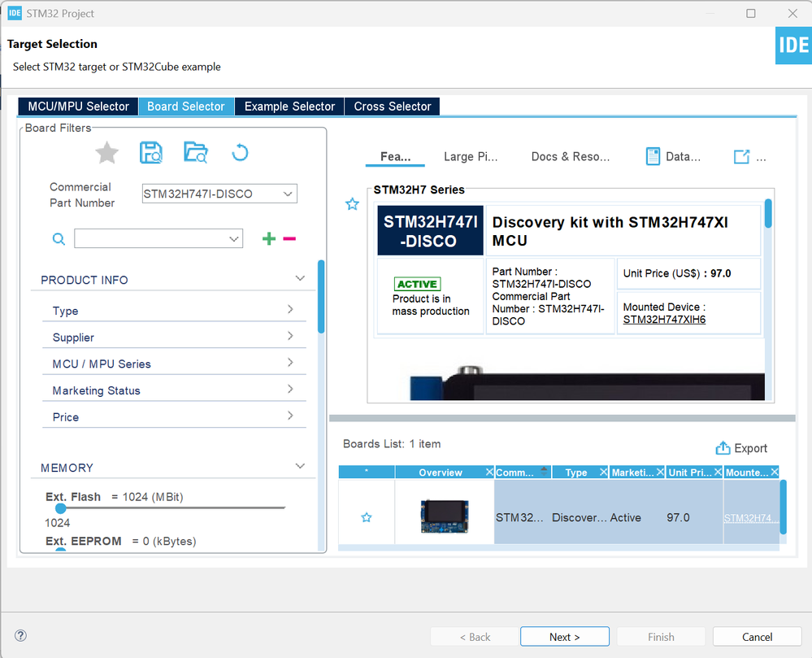The width and height of the screenshot is (812, 658).
Task: Expand the Price filter
Action: (x=290, y=416)
